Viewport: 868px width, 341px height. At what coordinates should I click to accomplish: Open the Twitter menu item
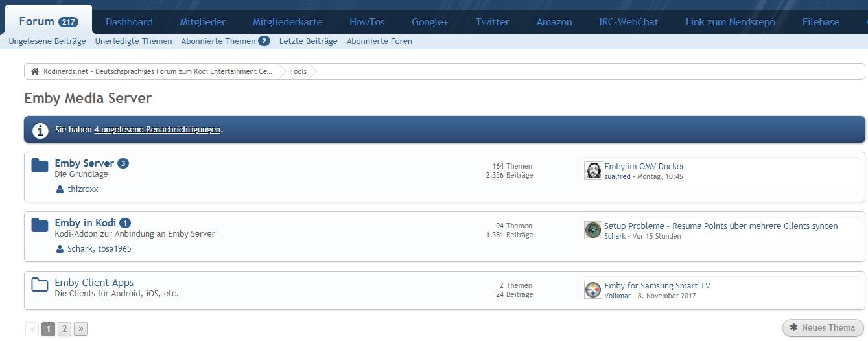(492, 22)
